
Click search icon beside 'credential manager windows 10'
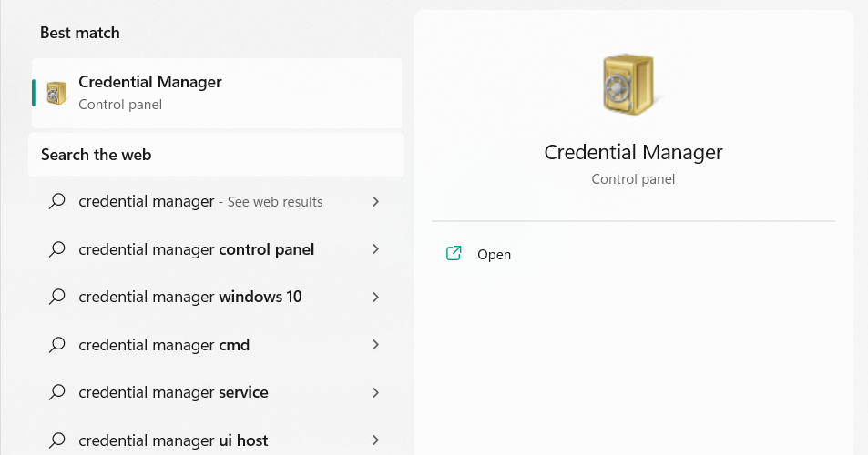pyautogui.click(x=56, y=297)
